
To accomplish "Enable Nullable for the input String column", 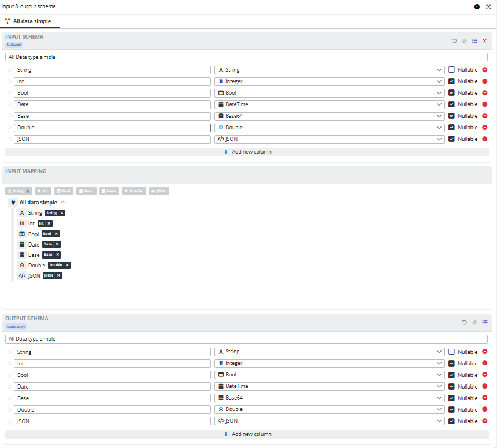I will [452, 70].
